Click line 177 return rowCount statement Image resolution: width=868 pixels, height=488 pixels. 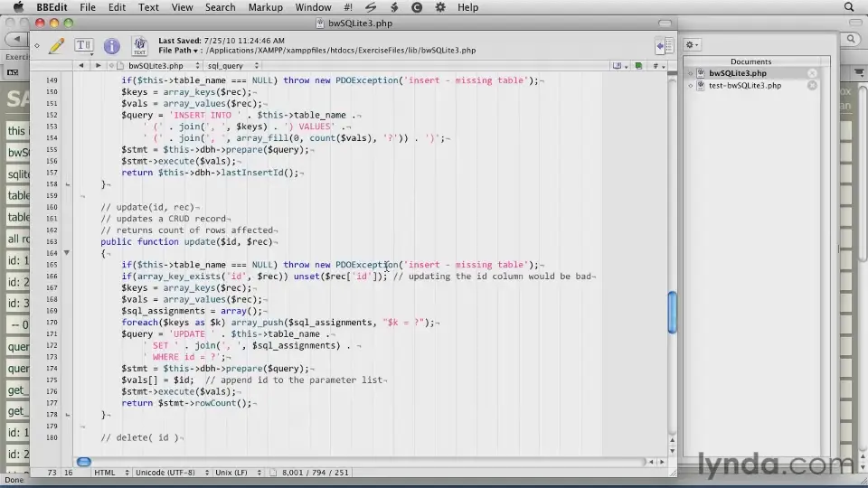[x=186, y=403]
